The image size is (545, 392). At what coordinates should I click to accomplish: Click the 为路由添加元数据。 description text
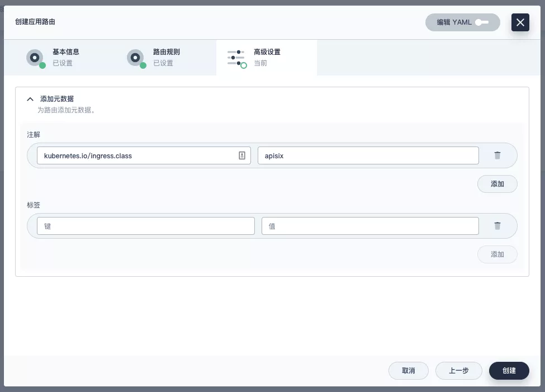[67, 110]
